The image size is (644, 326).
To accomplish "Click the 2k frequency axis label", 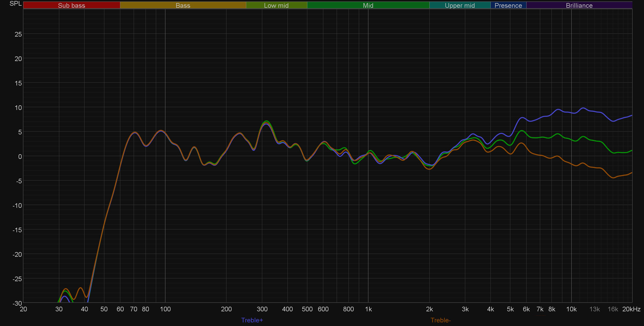I will [x=429, y=309].
